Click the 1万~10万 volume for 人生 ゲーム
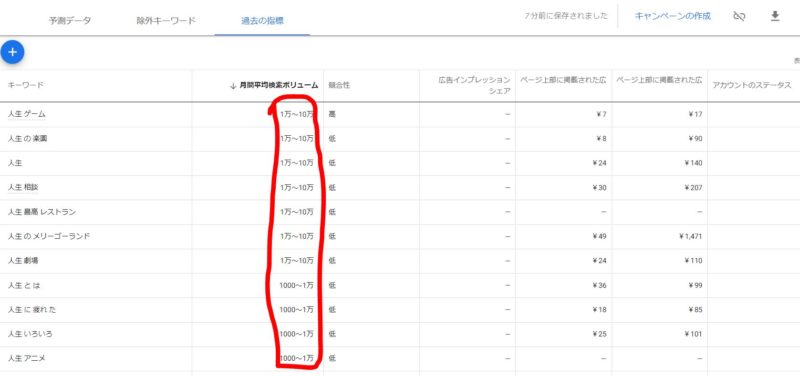The width and height of the screenshot is (800, 376). click(296, 114)
